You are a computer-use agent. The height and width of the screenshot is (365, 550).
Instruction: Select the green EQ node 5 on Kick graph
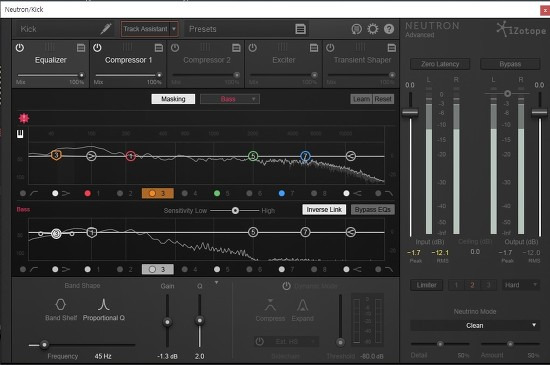pos(253,156)
